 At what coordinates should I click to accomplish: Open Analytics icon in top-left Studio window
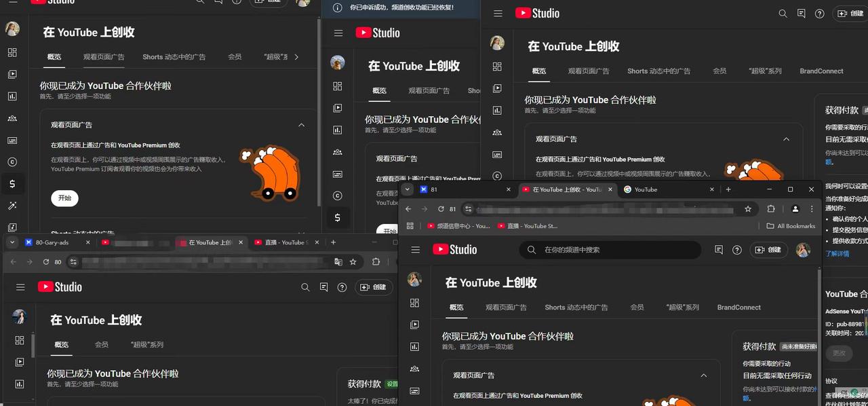(12, 96)
